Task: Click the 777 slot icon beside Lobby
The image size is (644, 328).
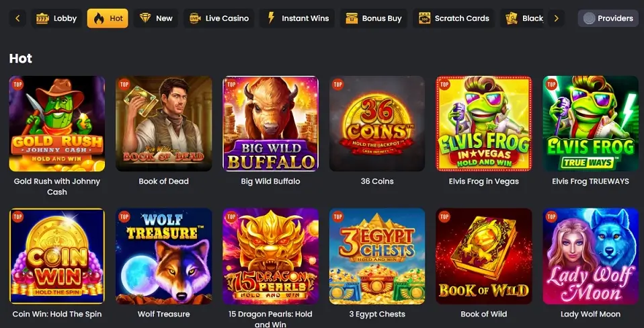Action: [42, 18]
